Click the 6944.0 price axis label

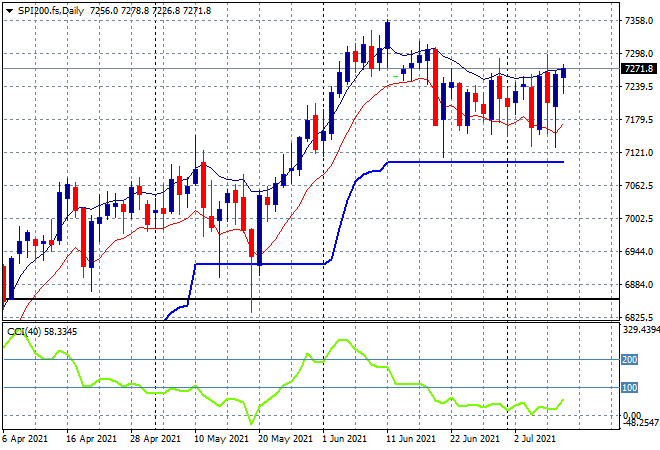coord(639,251)
